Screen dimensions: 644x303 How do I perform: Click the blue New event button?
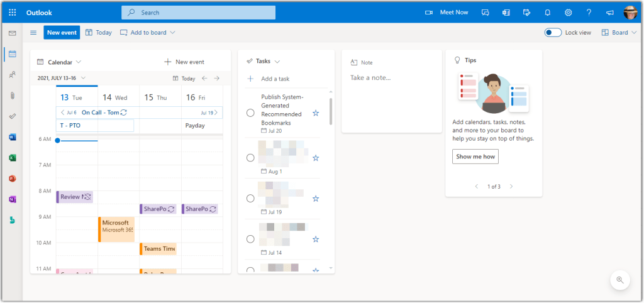pyautogui.click(x=62, y=33)
